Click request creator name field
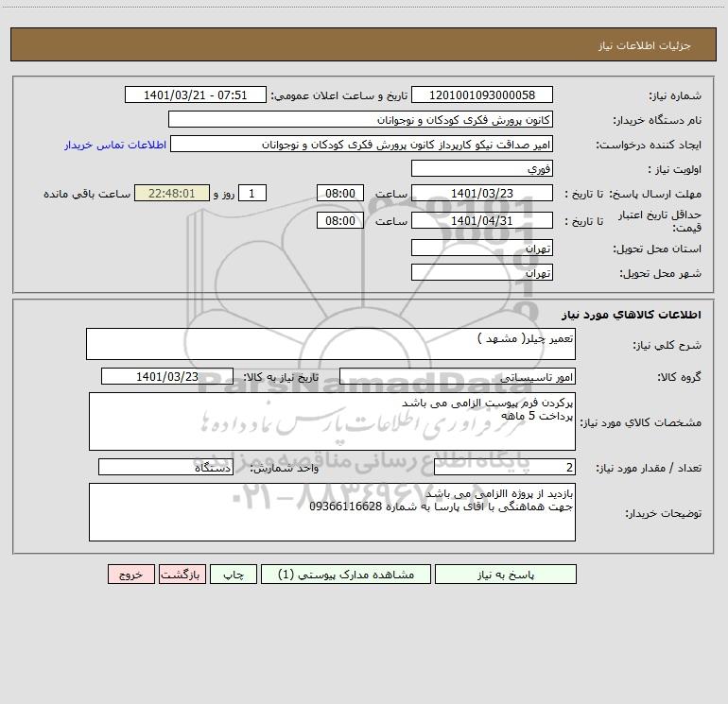 coord(361,145)
